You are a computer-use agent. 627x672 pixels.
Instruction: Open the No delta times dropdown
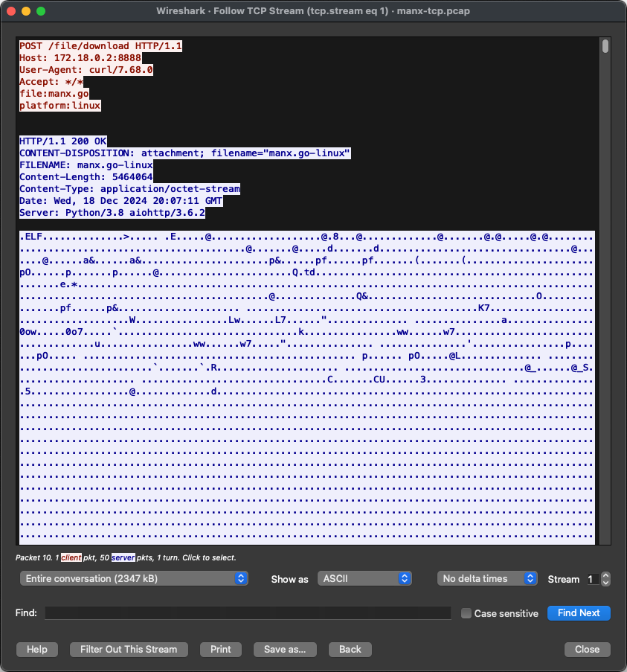pyautogui.click(x=487, y=578)
